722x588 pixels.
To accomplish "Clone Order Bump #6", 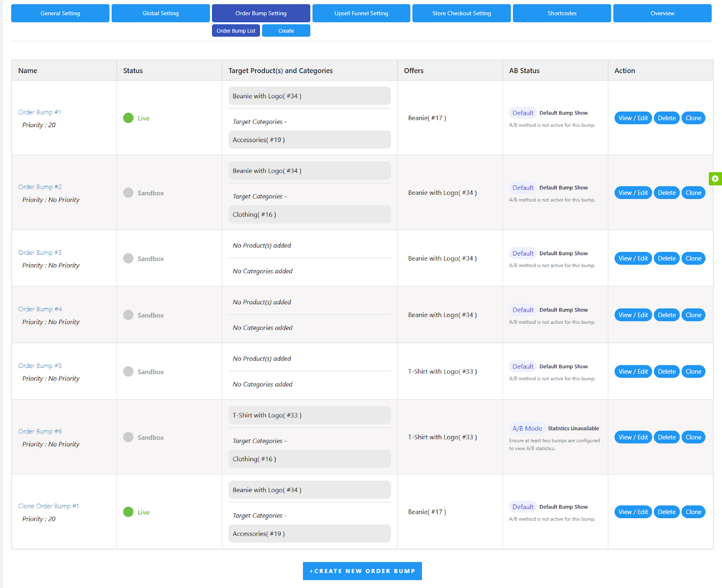I will pyautogui.click(x=693, y=437).
